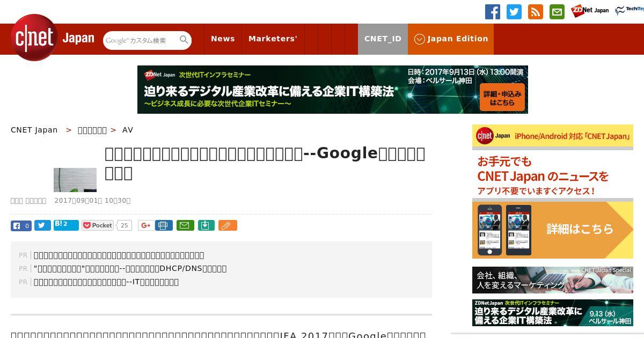Screen dimensions: 644x338
Task: Open the marketing special sidebar banner
Action: click(553, 280)
